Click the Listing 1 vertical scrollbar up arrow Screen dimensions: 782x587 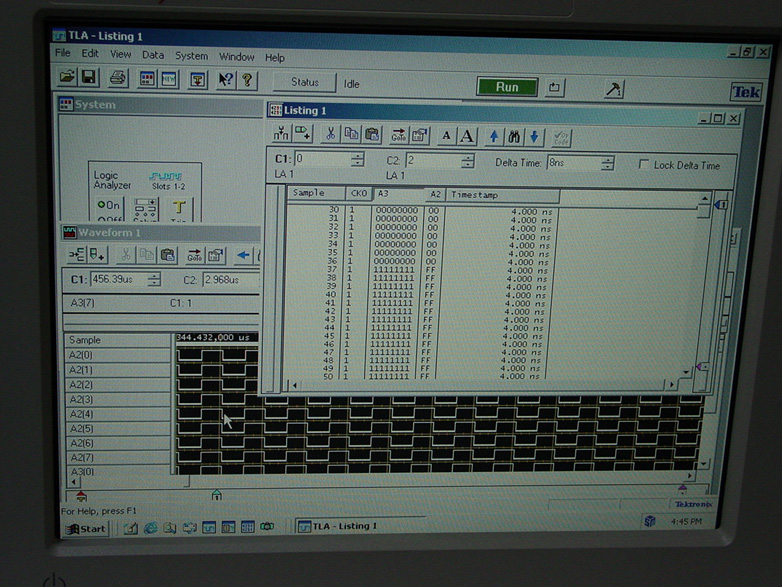pyautogui.click(x=704, y=199)
